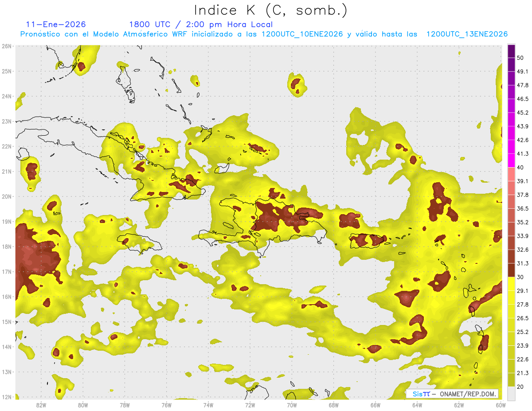Image resolution: width=532 pixels, height=411 pixels.
Task: Click the 22N latitude label
Action: point(7,146)
